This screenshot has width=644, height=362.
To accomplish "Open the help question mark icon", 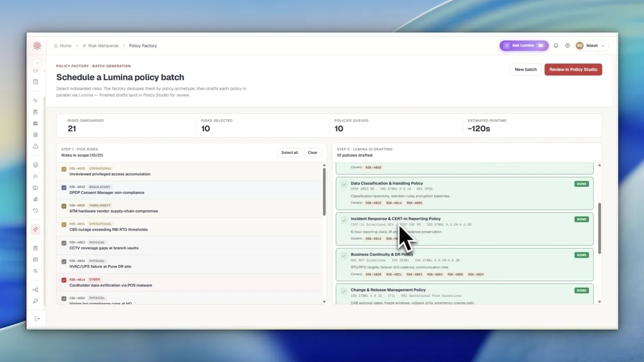I will point(568,46).
